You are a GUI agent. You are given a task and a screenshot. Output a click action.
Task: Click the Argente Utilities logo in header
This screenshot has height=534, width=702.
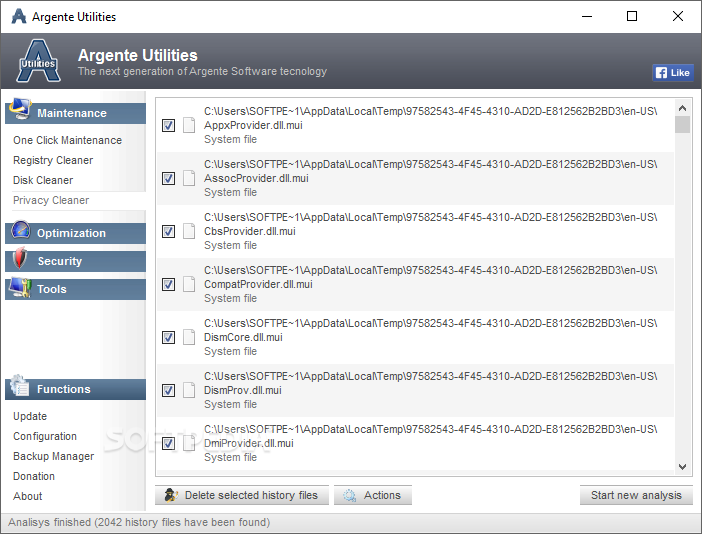[39, 61]
